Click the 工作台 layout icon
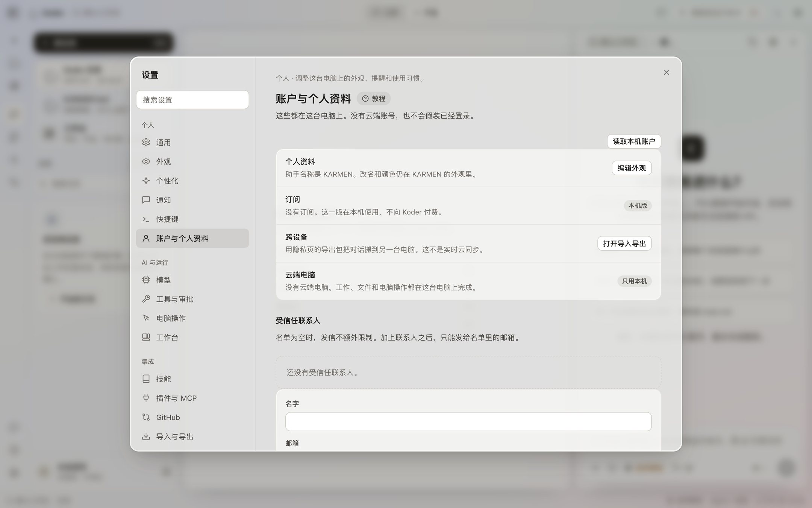812x508 pixels. [146, 337]
